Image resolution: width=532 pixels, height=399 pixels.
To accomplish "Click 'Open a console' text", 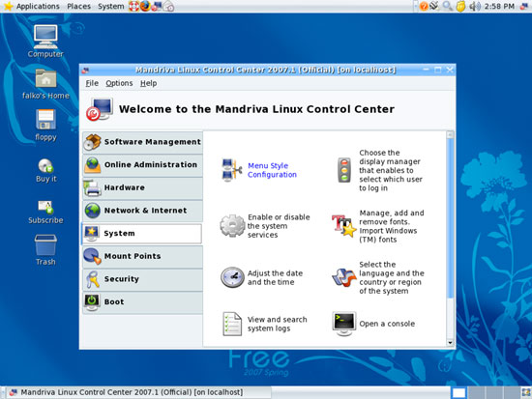I will coord(387,324).
